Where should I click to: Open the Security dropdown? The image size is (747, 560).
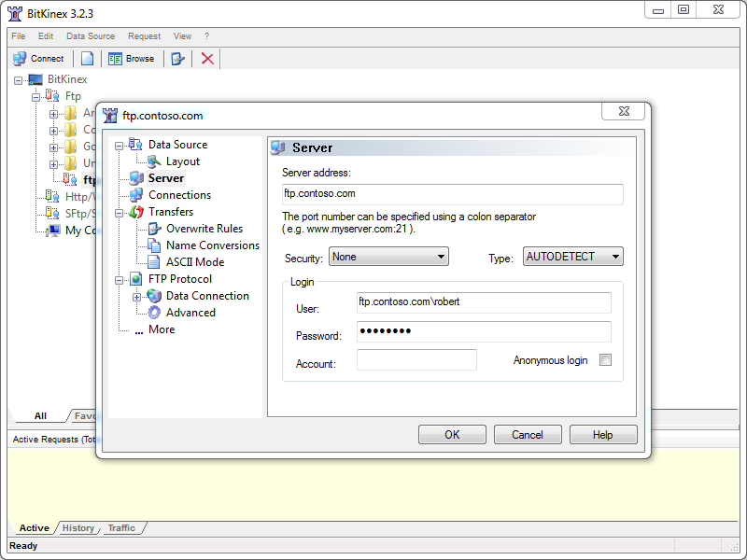click(x=388, y=257)
